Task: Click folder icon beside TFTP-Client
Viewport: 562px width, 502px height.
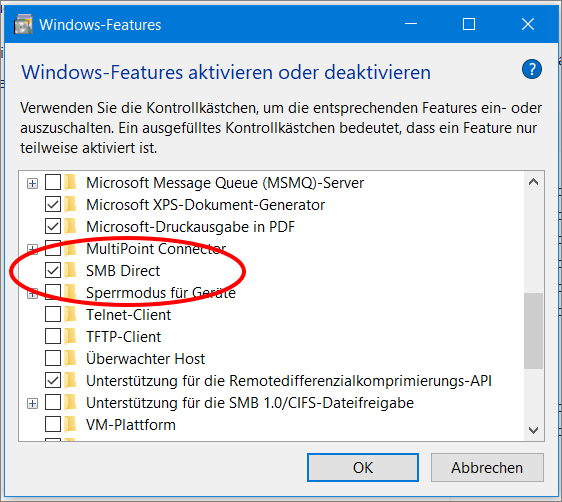Action: (71, 336)
